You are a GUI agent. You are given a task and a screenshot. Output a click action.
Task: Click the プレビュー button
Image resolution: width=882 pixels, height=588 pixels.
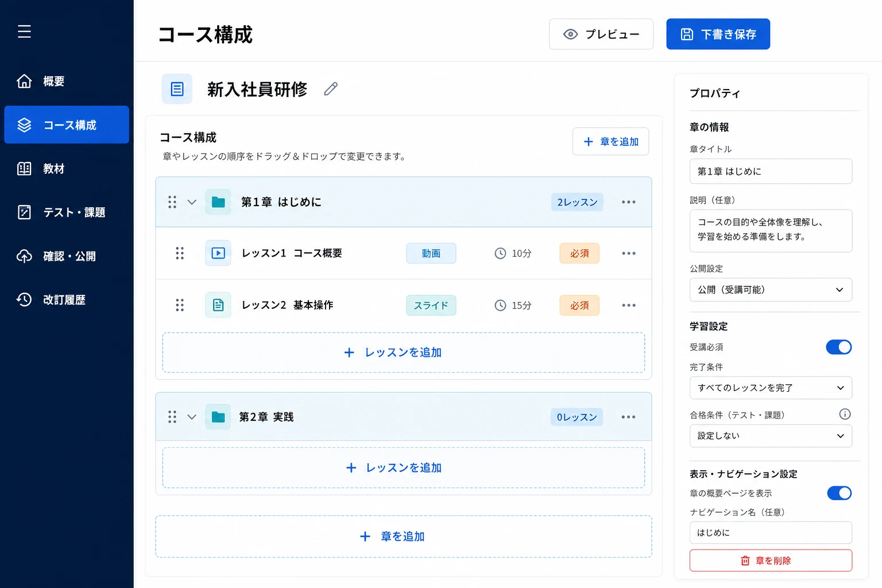click(601, 34)
